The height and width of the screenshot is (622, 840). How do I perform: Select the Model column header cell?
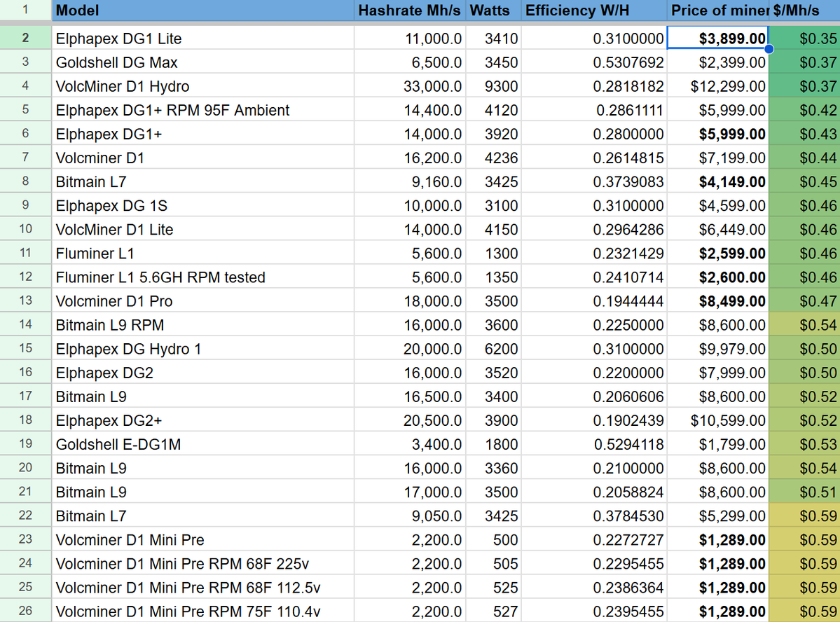click(202, 11)
